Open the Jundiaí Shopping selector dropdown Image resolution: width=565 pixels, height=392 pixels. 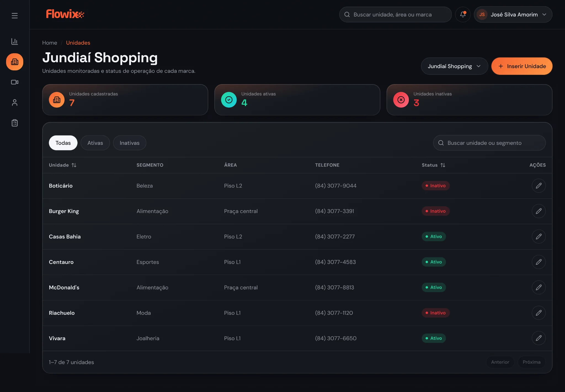454,66
